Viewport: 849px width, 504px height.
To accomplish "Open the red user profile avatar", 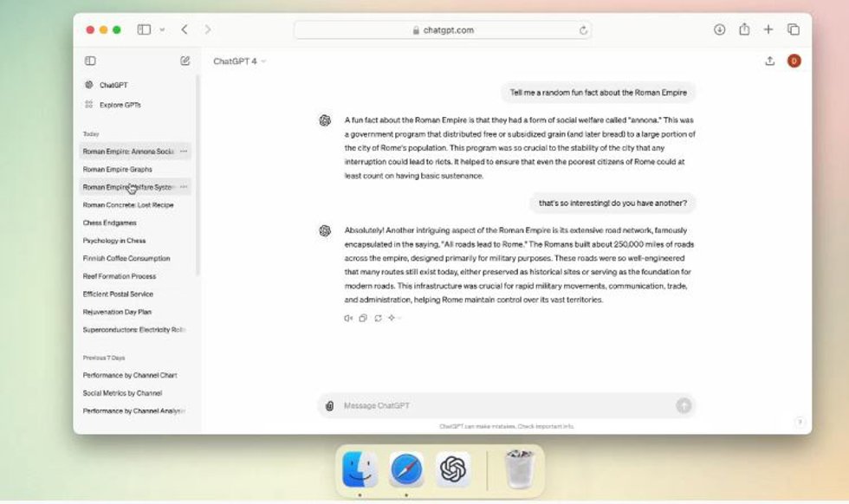I will 794,61.
